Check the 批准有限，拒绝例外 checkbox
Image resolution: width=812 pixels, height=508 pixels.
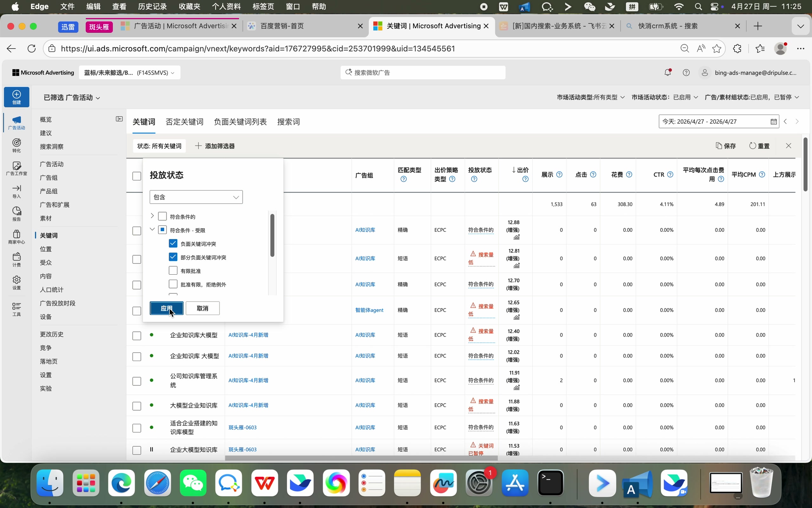(173, 284)
